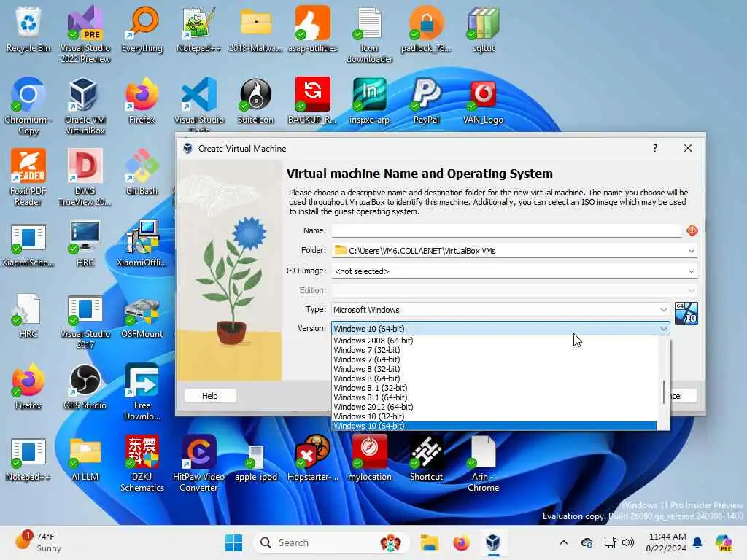The image size is (747, 560).
Task: Select the Arin - Chrome desktop file
Action: (x=483, y=463)
